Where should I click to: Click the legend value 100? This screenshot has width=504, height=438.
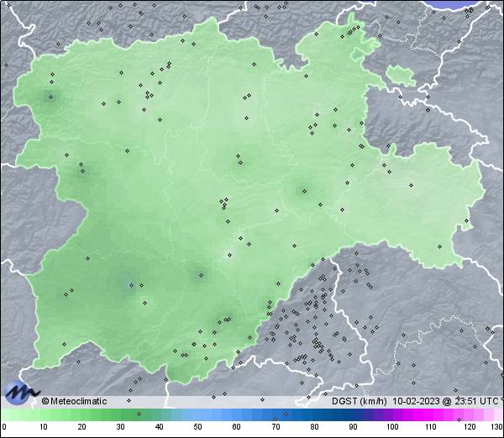coord(392,427)
